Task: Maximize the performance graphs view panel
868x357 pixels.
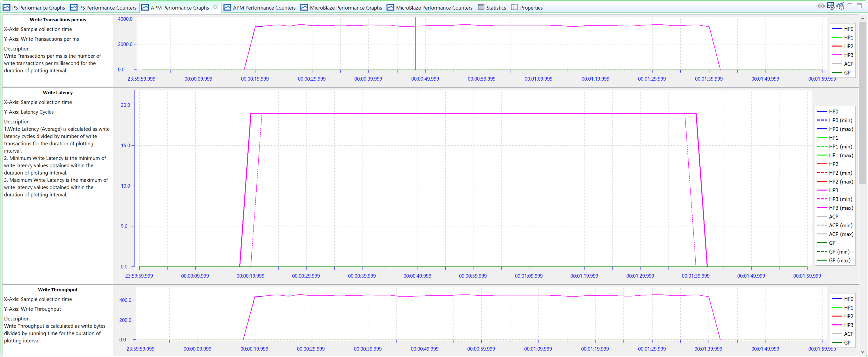Action: [x=859, y=6]
